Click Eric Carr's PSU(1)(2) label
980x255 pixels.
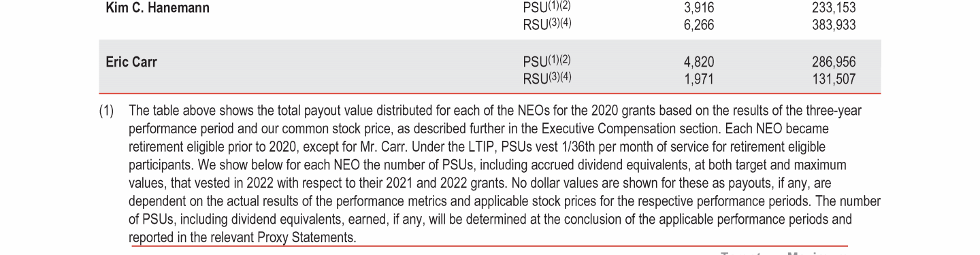[546, 62]
